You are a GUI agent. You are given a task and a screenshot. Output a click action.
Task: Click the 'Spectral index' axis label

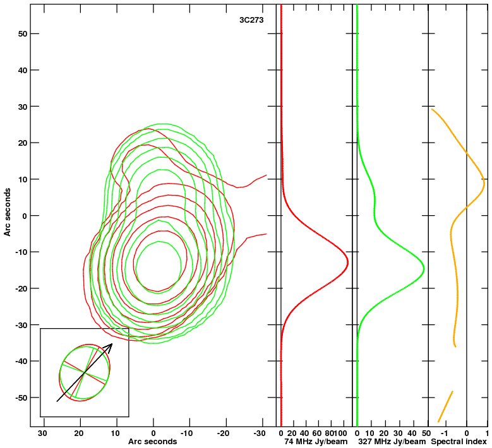pos(459,442)
